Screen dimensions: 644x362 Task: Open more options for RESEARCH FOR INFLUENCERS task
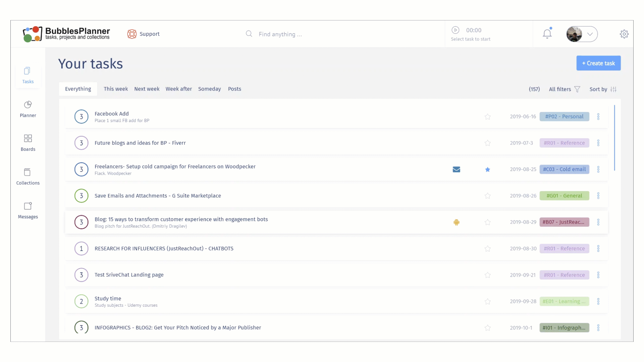[x=598, y=249]
